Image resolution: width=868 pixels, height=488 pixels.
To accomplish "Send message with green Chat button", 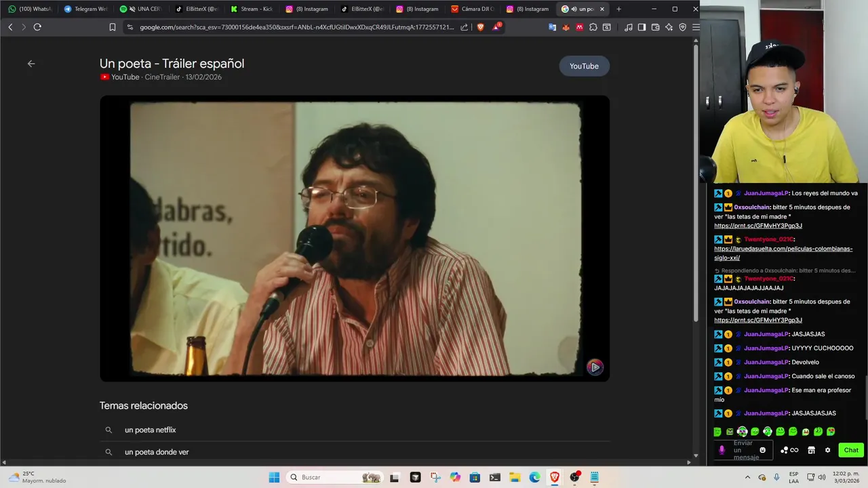I will pos(851,450).
